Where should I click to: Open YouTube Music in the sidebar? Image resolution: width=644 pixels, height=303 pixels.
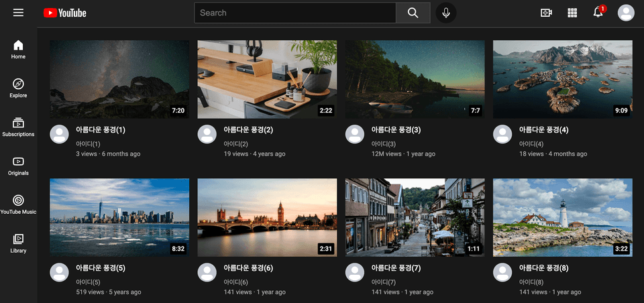click(x=18, y=205)
